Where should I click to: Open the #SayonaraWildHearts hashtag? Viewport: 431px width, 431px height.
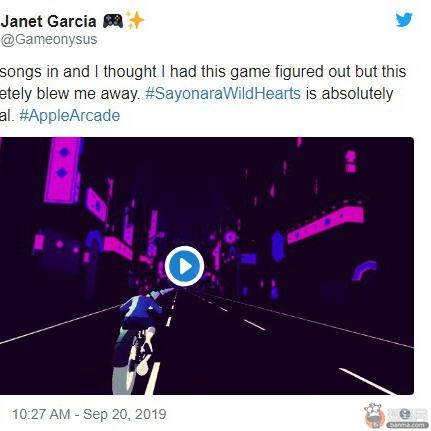(223, 94)
